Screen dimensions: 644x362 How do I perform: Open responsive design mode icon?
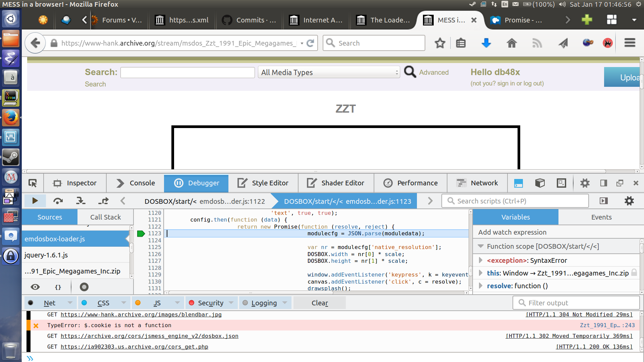[x=561, y=183]
